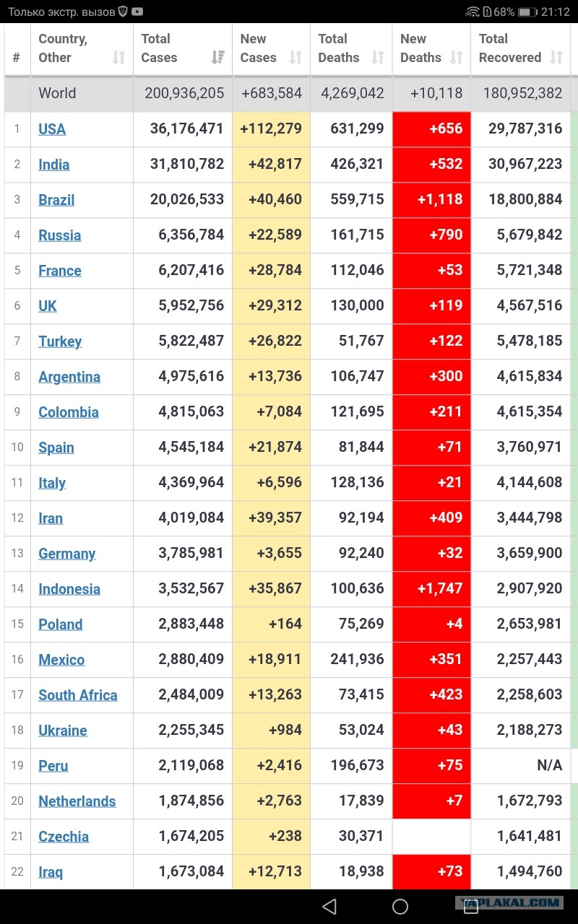Screen dimensions: 578x924
Task: Tap the Wi-Fi status icon
Action: click(x=473, y=12)
